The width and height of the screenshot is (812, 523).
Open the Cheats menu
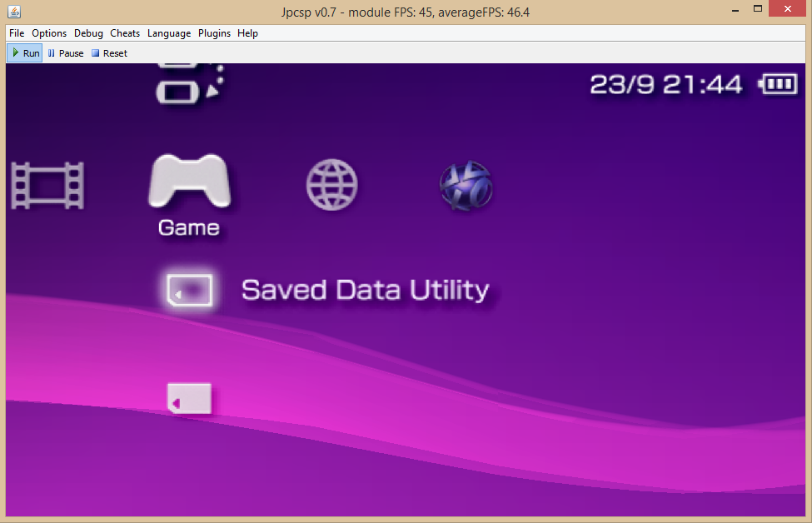[125, 33]
